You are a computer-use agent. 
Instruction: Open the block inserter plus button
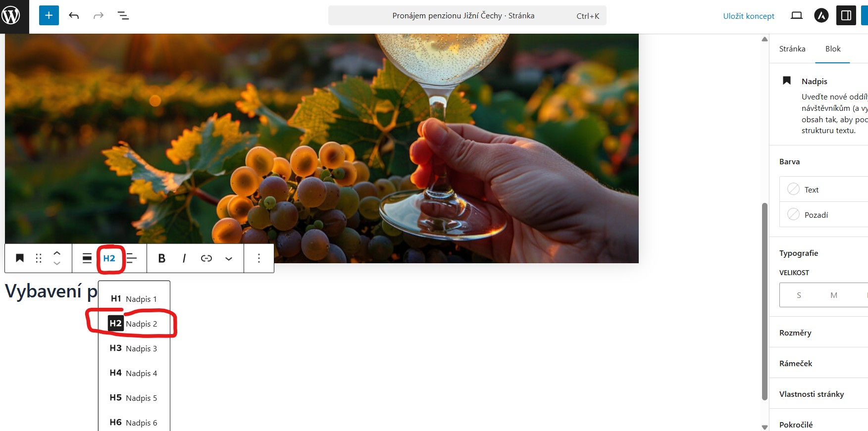(x=49, y=15)
